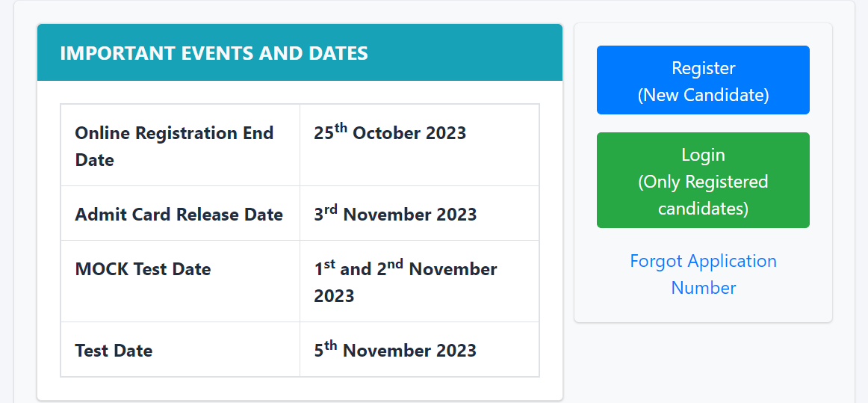Click the superscript 'nd' after the 2

tap(395, 264)
